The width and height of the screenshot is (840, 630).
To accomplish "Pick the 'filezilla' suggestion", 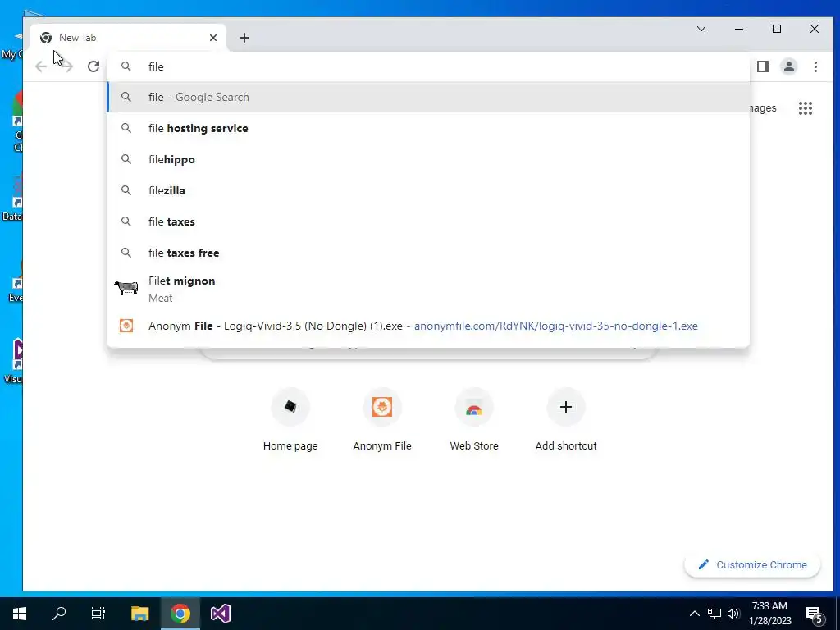I will click(x=428, y=190).
